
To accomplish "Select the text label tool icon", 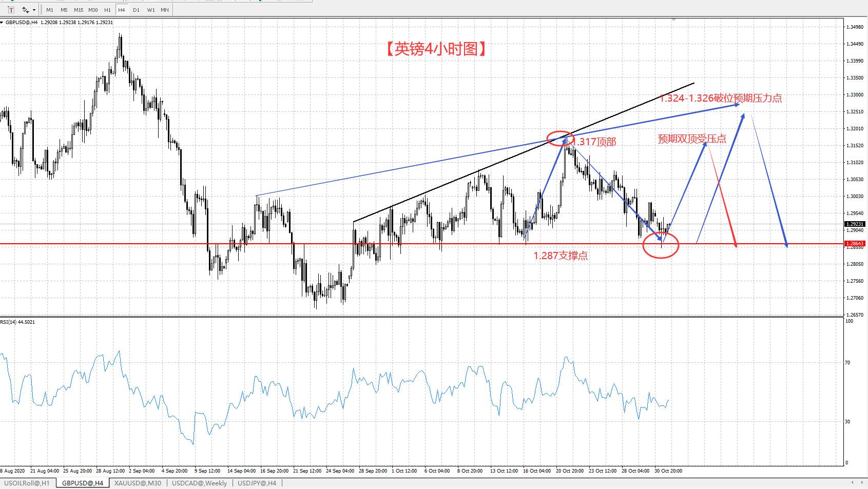I will click(11, 10).
